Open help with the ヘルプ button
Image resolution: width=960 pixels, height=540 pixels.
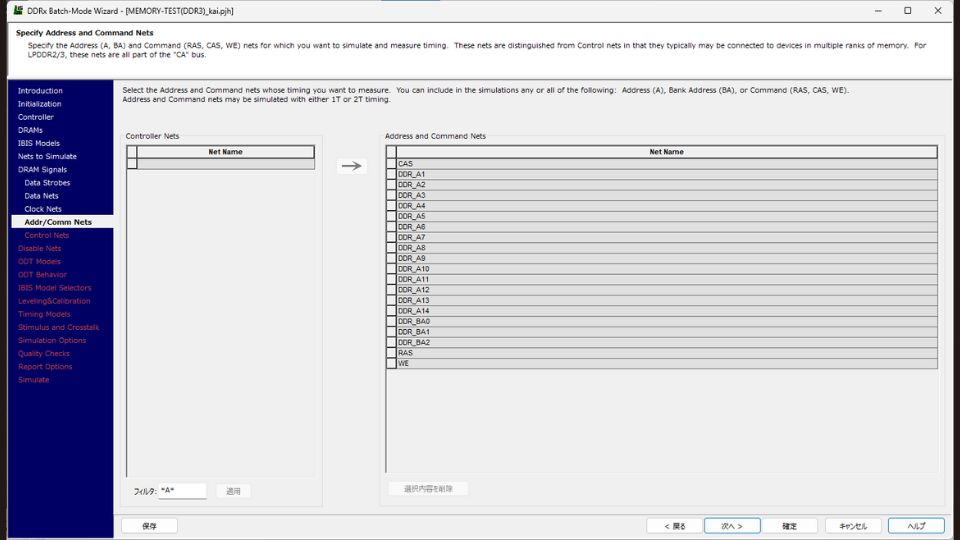point(916,526)
